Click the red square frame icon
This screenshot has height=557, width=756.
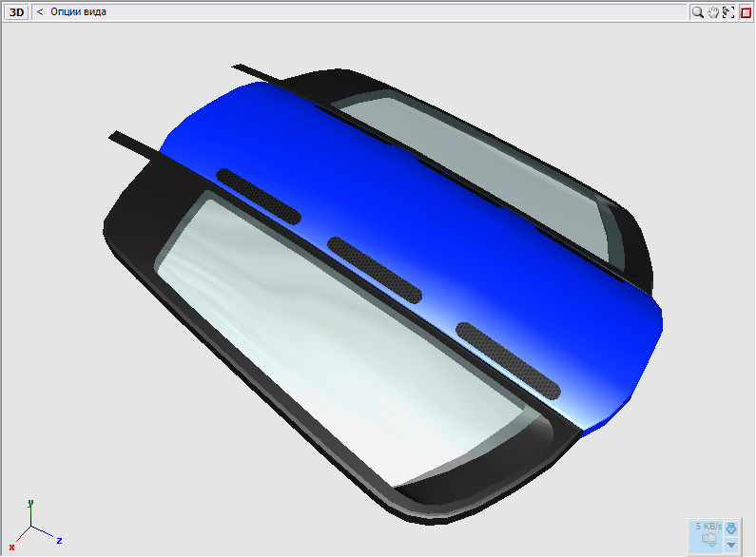pyautogui.click(x=746, y=13)
